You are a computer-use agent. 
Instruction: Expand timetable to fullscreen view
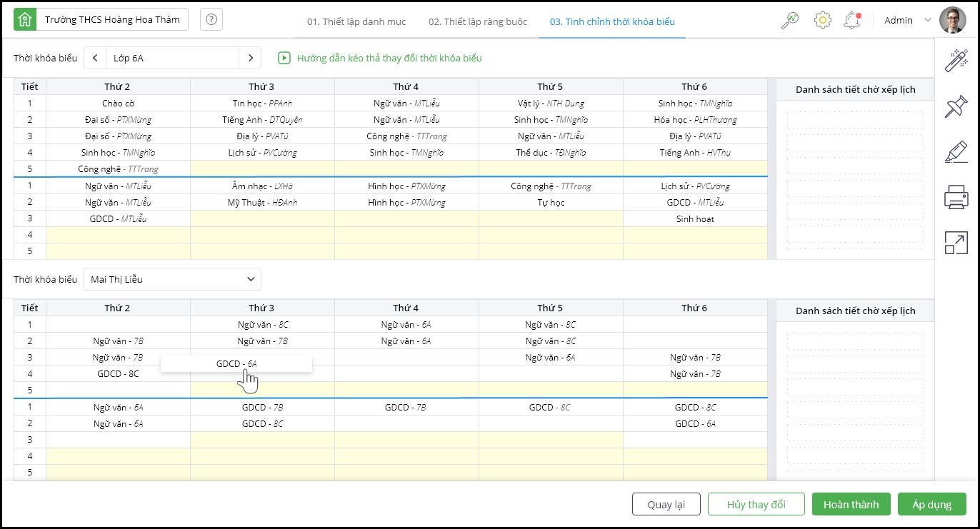point(956,243)
